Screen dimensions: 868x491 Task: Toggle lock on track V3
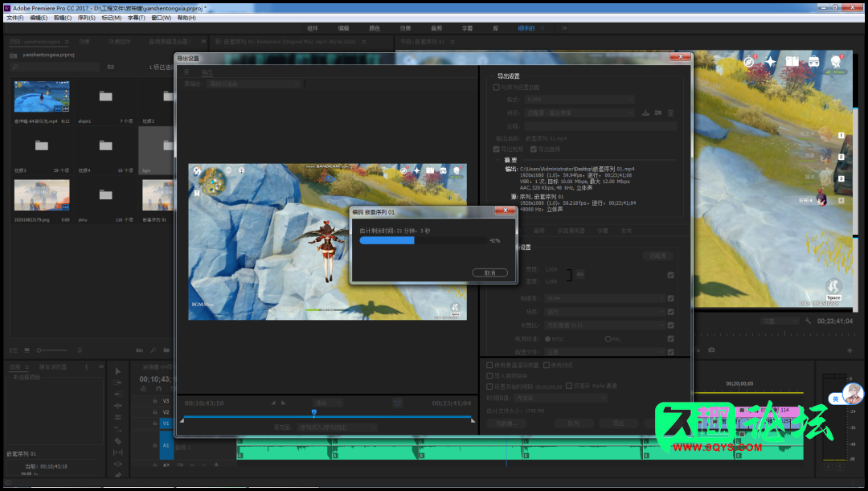[x=154, y=400]
